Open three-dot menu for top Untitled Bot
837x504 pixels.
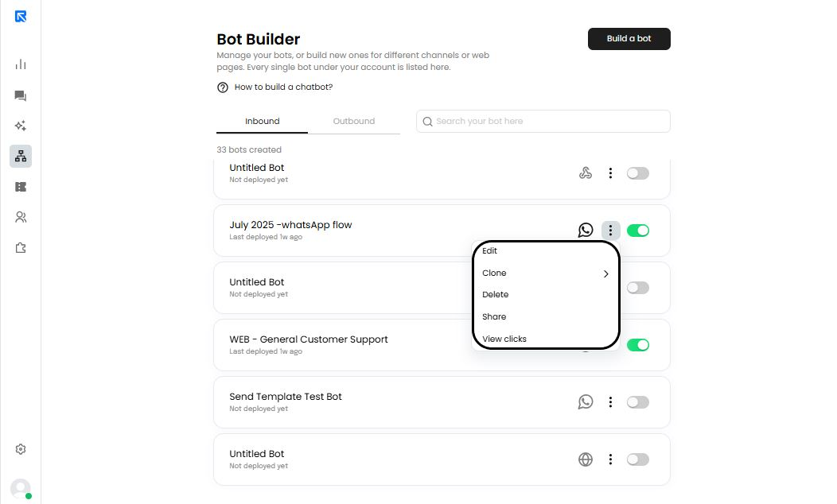tap(610, 173)
